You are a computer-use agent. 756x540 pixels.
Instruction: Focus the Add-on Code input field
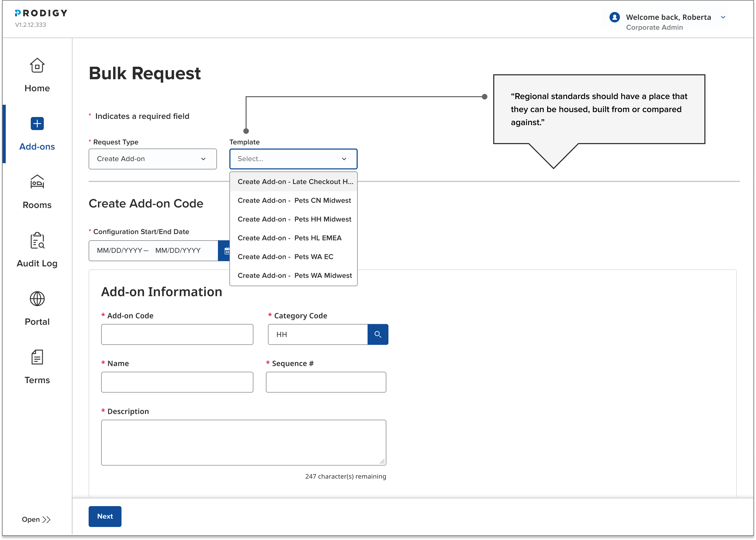pos(177,334)
